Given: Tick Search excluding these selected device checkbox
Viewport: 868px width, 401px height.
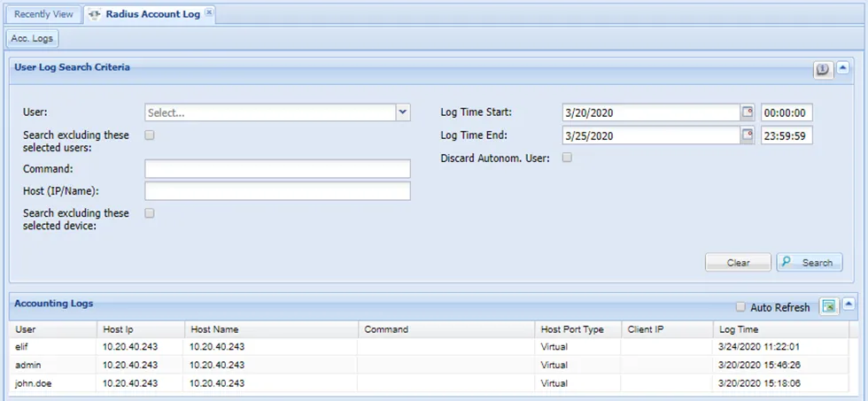Looking at the screenshot, I should [x=150, y=213].
